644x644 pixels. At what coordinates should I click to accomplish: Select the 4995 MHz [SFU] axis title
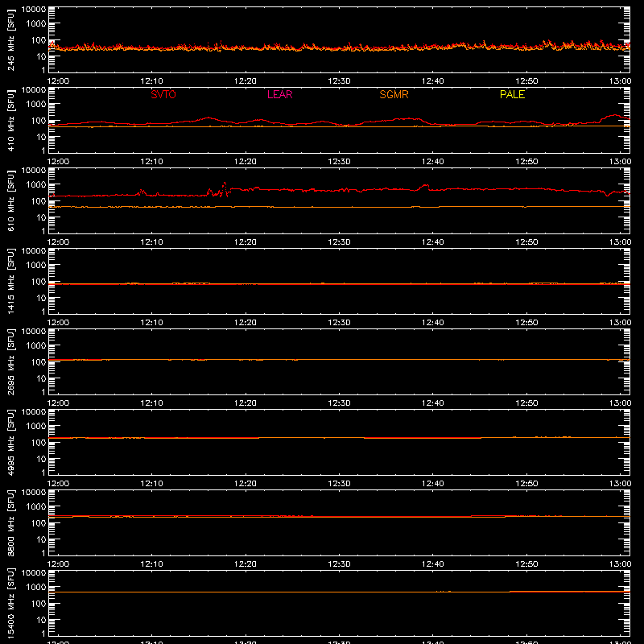pos(10,442)
